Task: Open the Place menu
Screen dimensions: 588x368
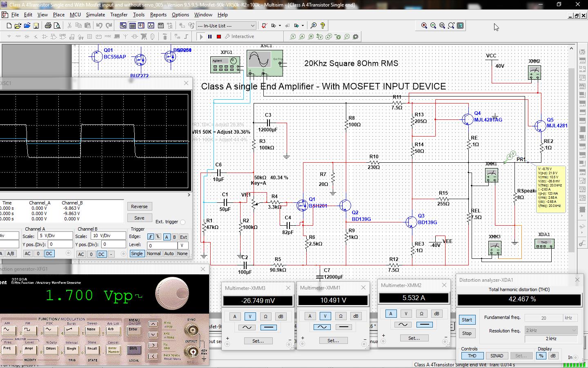Action: click(59, 15)
